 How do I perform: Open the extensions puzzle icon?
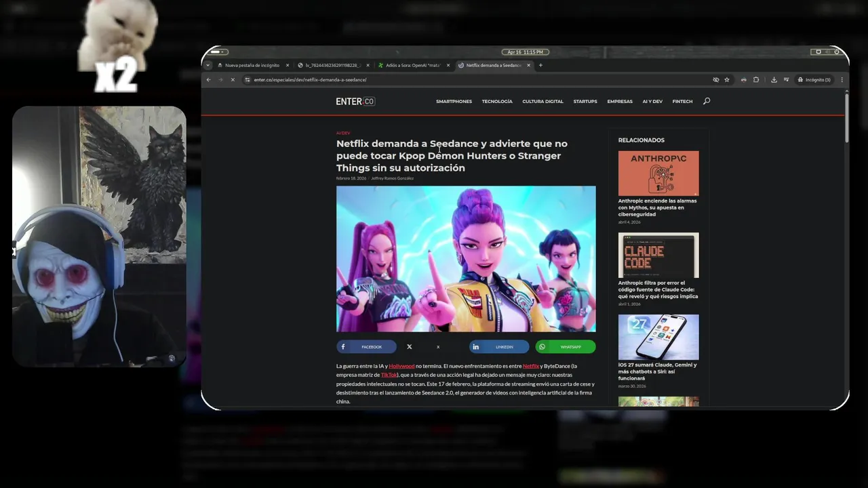[x=756, y=80]
